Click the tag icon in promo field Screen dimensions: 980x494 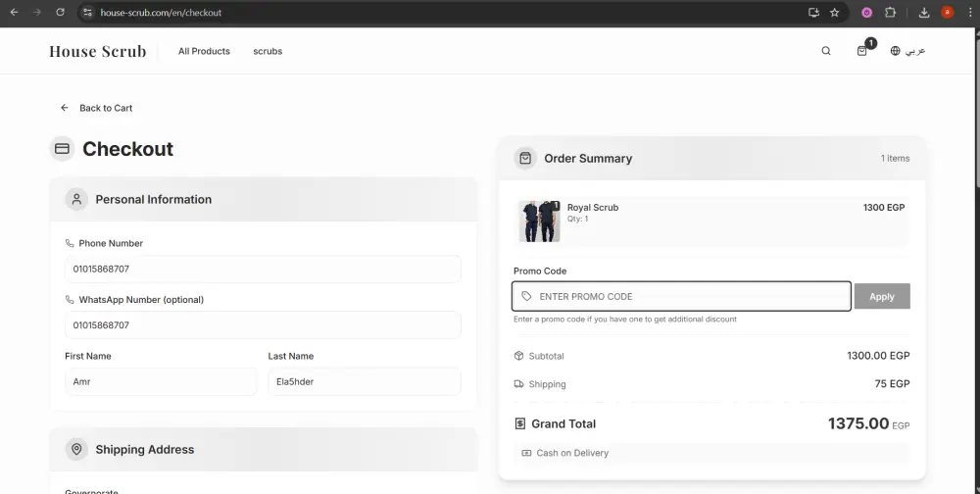click(x=526, y=296)
